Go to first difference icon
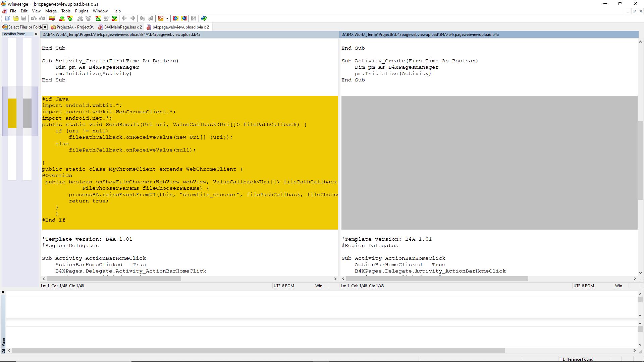The width and height of the screenshot is (644, 362). (98, 18)
